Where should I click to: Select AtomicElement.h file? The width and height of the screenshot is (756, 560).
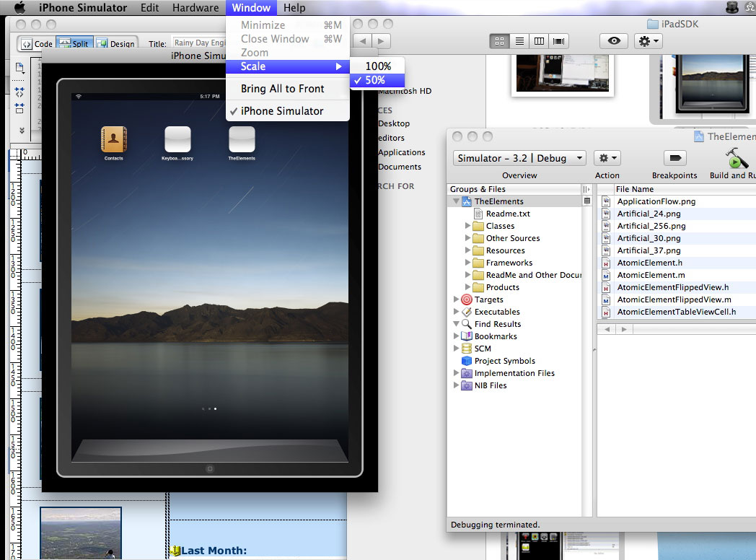(x=649, y=263)
